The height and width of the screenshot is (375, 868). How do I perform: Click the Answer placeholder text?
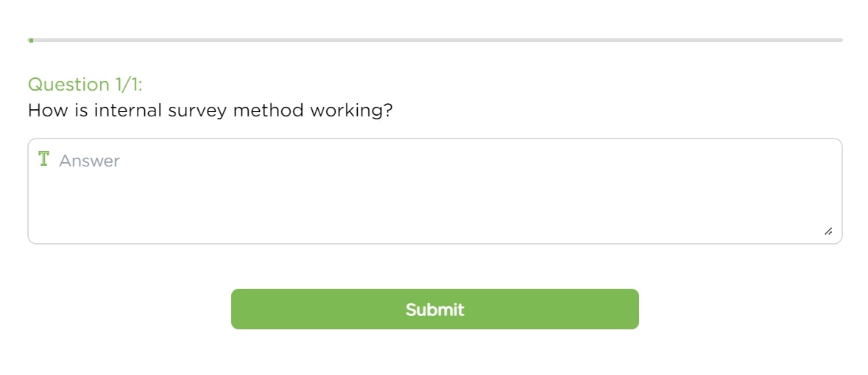point(89,161)
